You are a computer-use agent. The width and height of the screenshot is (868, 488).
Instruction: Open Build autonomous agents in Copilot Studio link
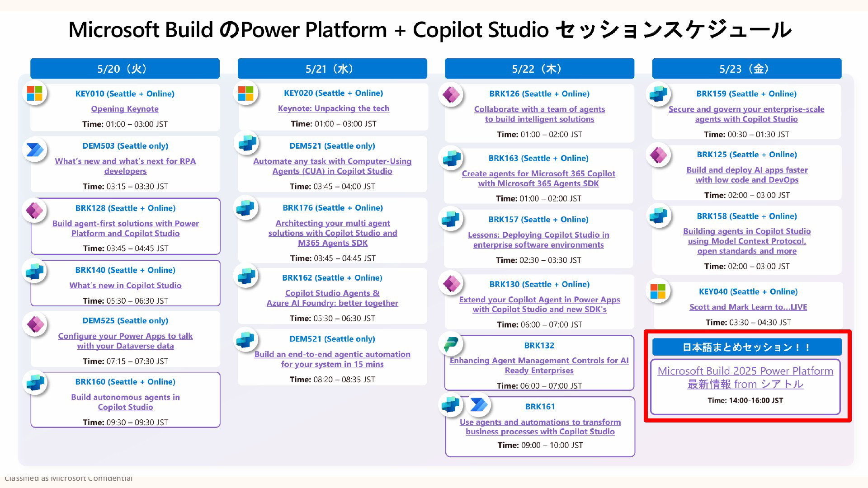click(125, 402)
